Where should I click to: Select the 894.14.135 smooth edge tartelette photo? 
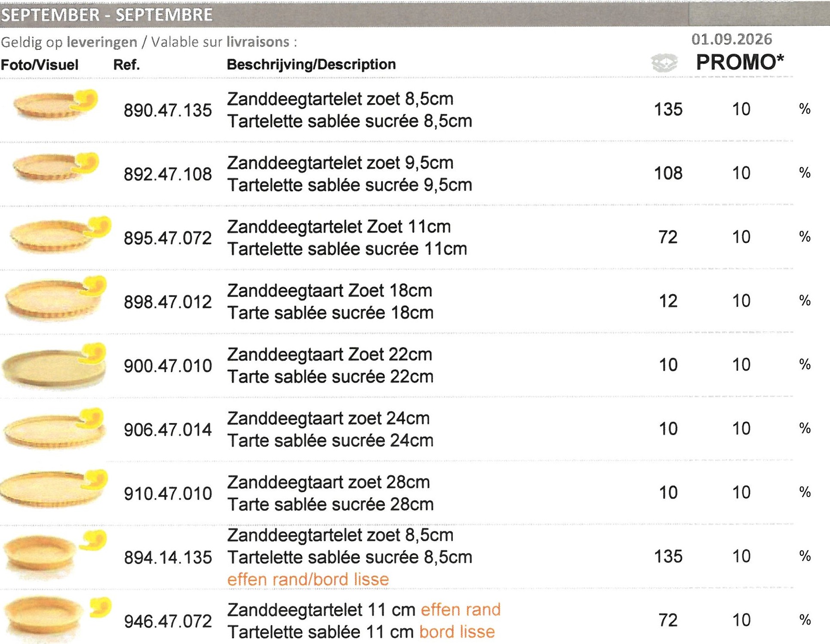click(55, 554)
